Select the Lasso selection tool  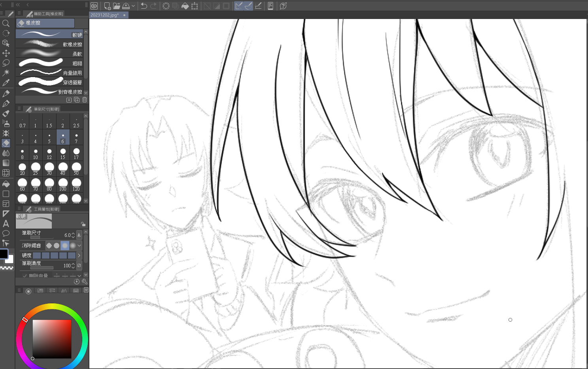(x=6, y=63)
